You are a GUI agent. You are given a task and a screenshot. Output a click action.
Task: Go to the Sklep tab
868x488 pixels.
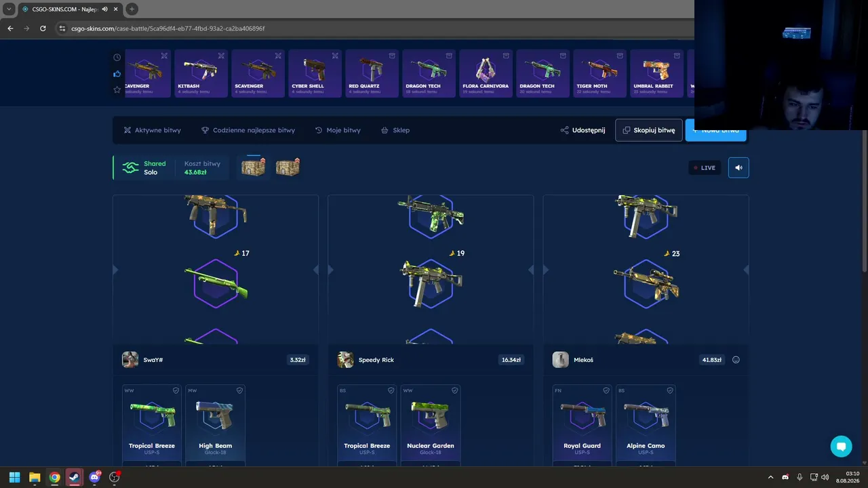click(x=395, y=130)
